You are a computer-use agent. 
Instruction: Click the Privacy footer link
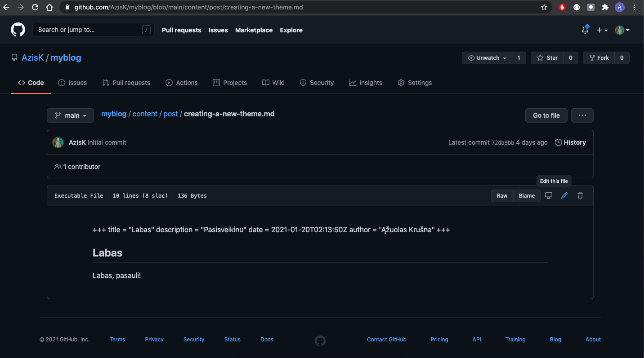pos(154,340)
